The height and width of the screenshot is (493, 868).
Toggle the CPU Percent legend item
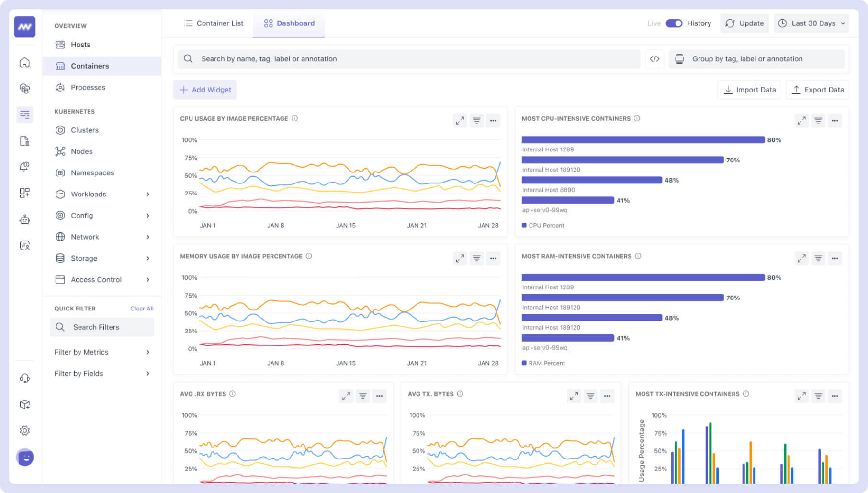543,225
